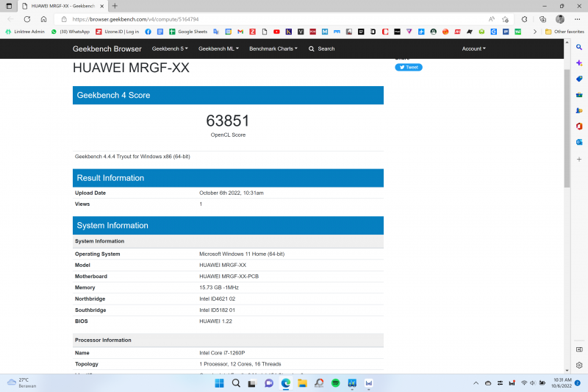Select 'Microsoft Windows 11 Home (64-bit)' value

242,254
